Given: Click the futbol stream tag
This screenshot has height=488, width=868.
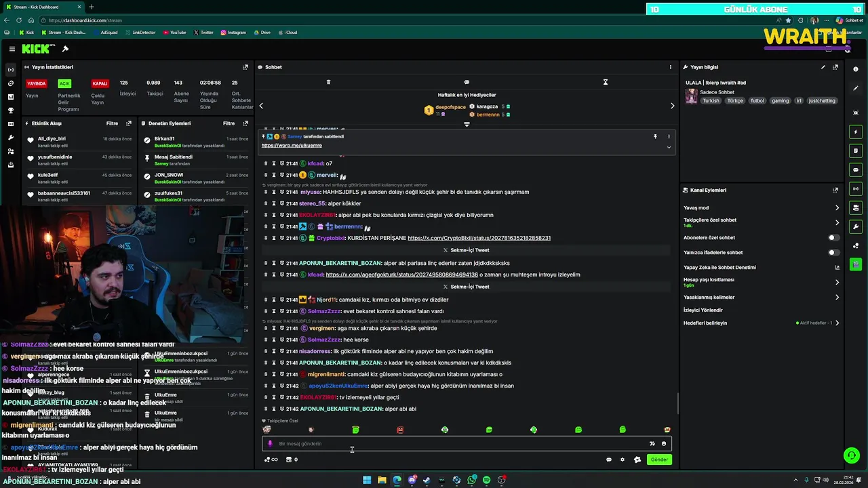Looking at the screenshot, I should (x=757, y=101).
